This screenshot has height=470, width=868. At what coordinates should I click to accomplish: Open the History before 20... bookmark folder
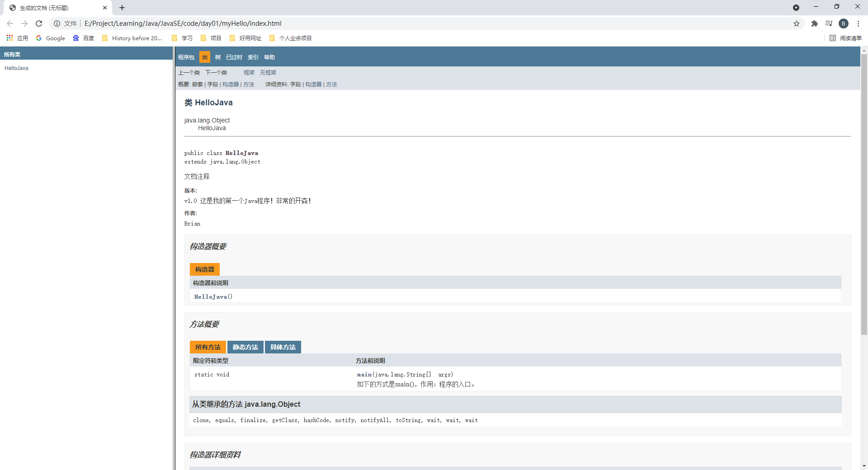[x=132, y=38]
